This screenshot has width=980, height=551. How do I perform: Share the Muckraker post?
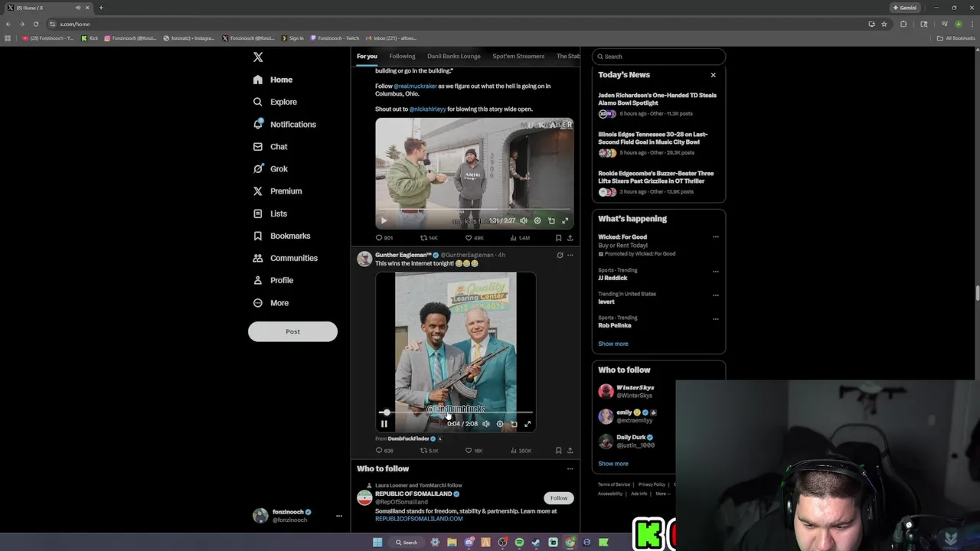(x=570, y=238)
